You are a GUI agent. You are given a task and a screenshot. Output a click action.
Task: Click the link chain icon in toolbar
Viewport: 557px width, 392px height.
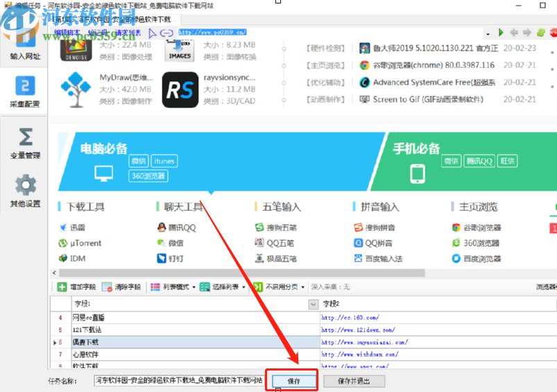(x=166, y=33)
